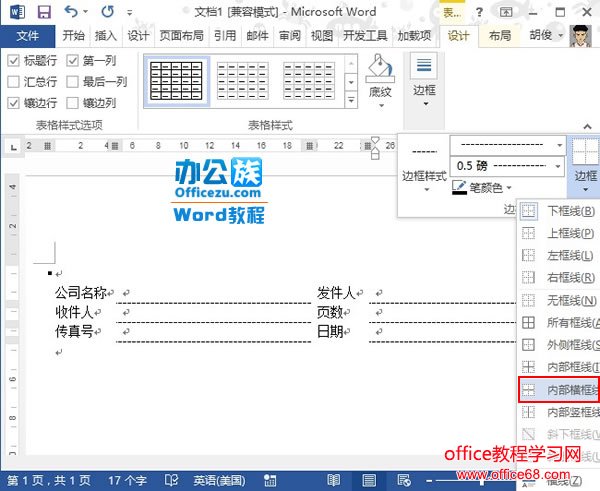Open the Help question mark
Screen dimensions: 600x491
[479, 13]
